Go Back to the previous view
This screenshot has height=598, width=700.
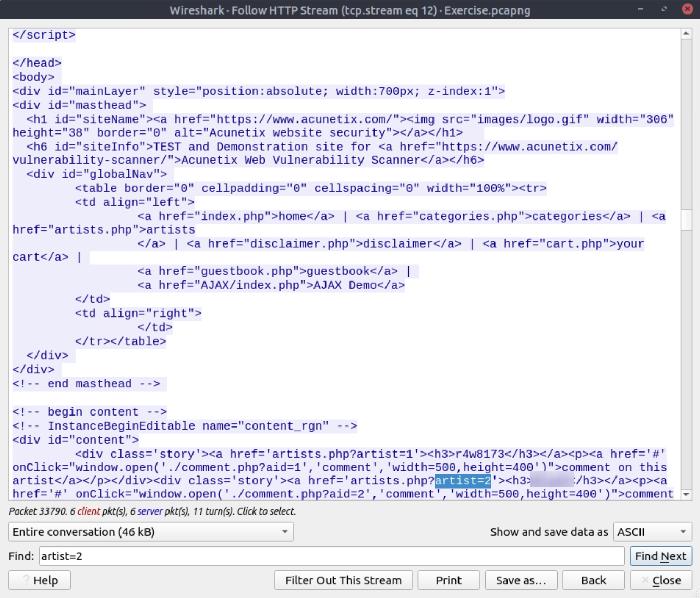coord(593,580)
